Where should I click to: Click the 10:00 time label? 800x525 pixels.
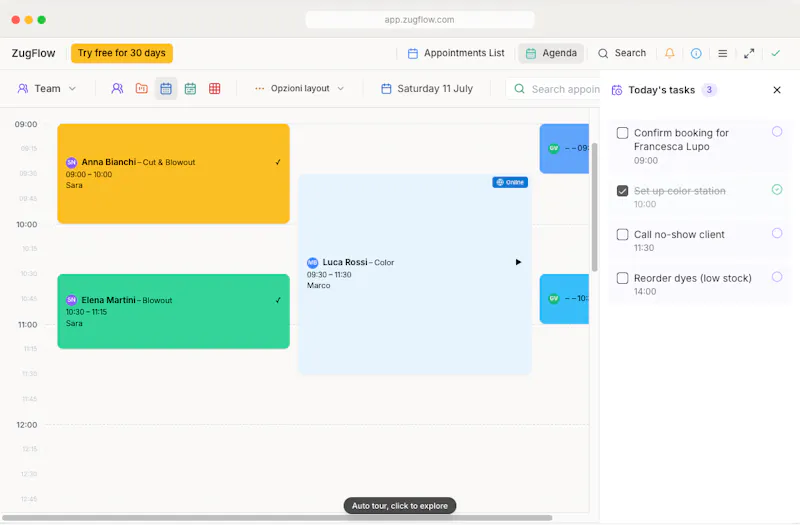pyautogui.click(x=27, y=224)
